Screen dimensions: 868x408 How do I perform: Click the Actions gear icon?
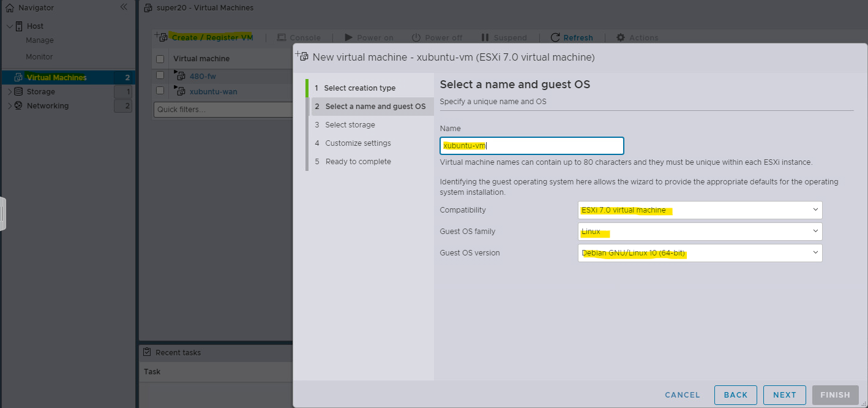[621, 37]
